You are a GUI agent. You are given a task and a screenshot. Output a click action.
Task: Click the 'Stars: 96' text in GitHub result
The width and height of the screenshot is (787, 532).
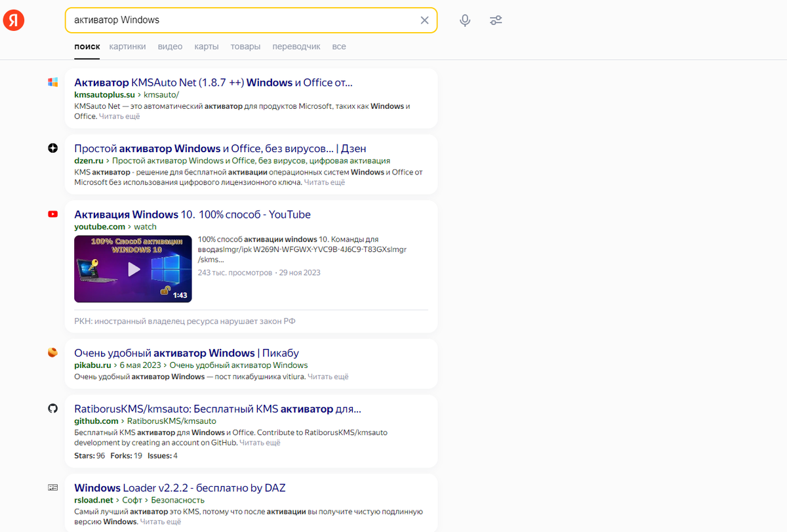90,456
